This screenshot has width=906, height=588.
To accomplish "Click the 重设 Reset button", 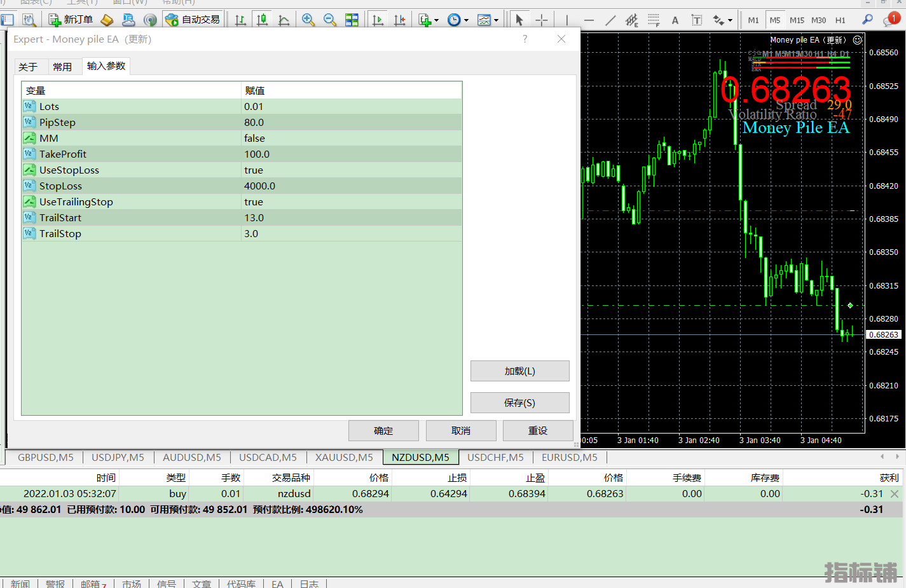I will click(x=538, y=430).
